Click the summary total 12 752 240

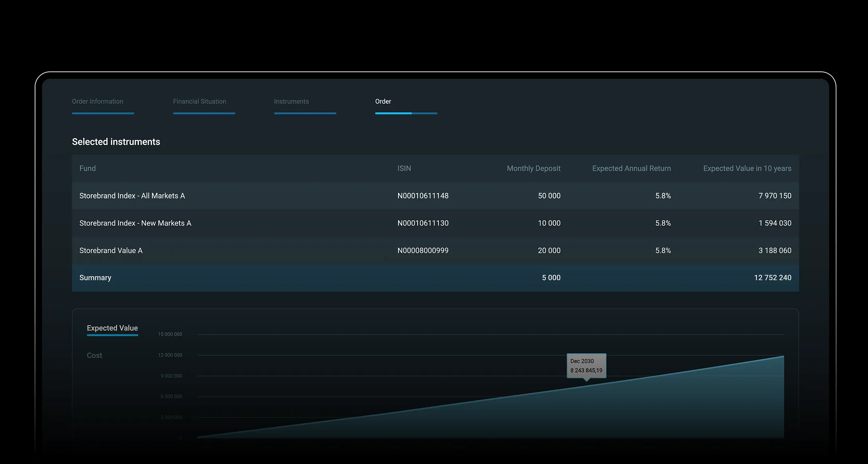(x=773, y=278)
